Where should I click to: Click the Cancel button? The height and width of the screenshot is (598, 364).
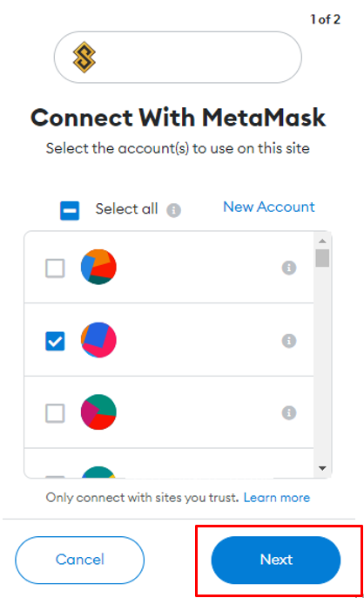[x=79, y=560]
